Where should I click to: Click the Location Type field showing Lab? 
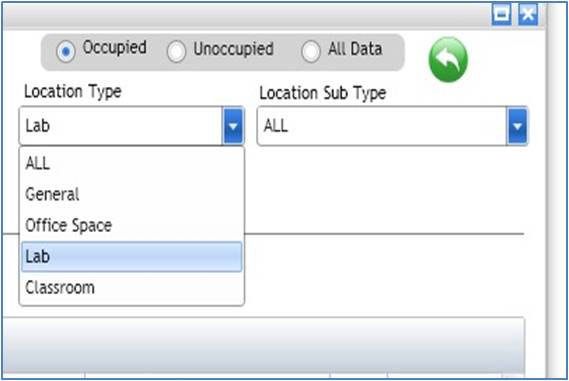point(121,126)
